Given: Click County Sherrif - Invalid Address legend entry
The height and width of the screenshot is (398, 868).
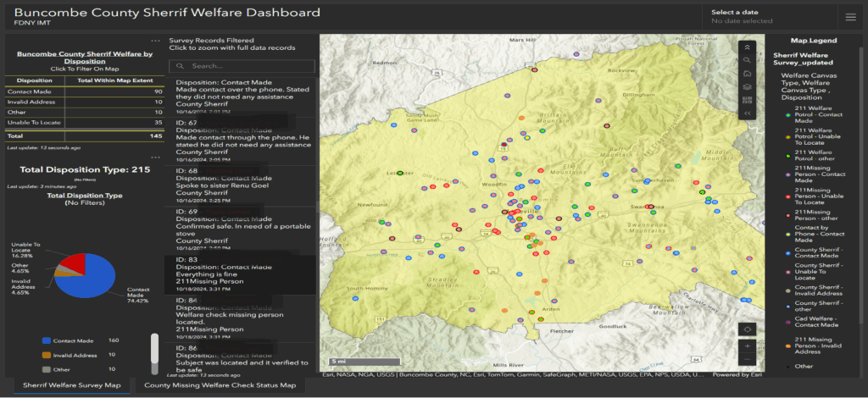Looking at the screenshot, I should click(813, 290).
